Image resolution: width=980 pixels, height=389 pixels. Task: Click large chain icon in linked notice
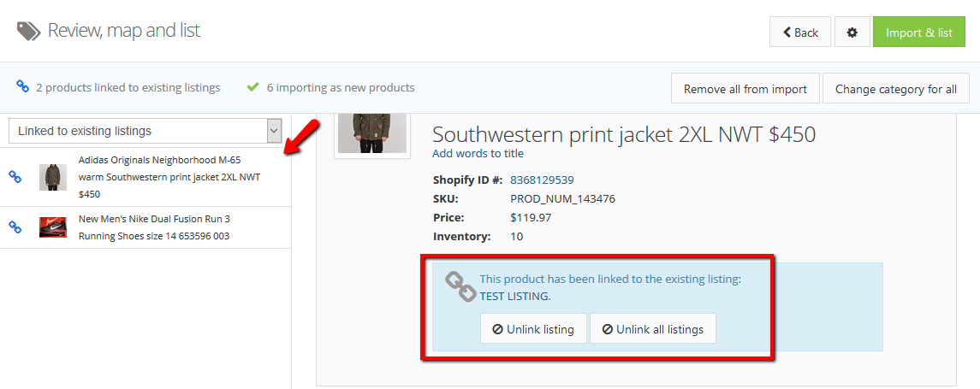tap(461, 286)
